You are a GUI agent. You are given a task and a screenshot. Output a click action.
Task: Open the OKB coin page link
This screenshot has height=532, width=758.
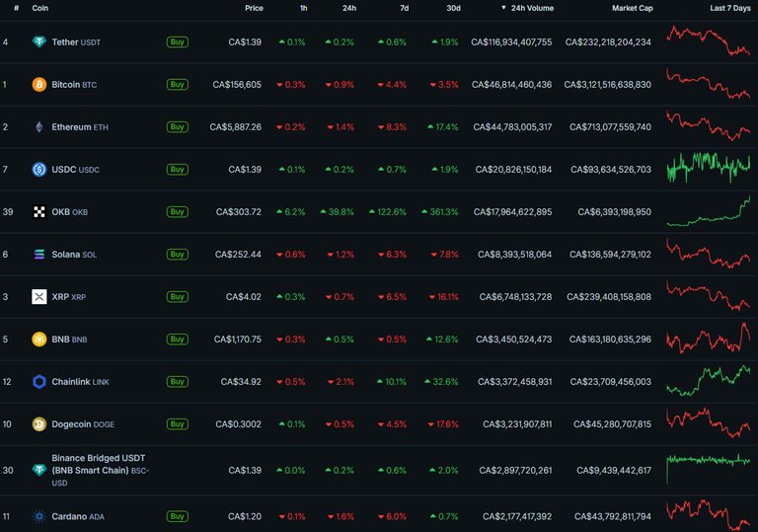[70, 212]
